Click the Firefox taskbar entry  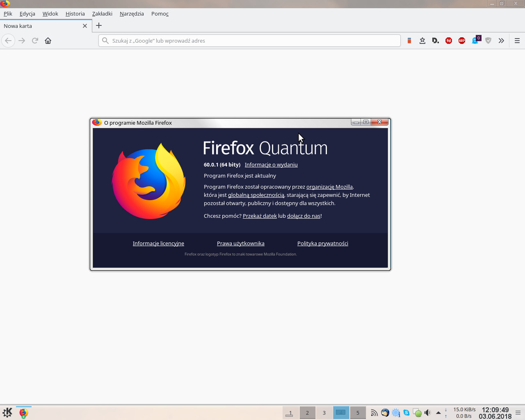24,413
